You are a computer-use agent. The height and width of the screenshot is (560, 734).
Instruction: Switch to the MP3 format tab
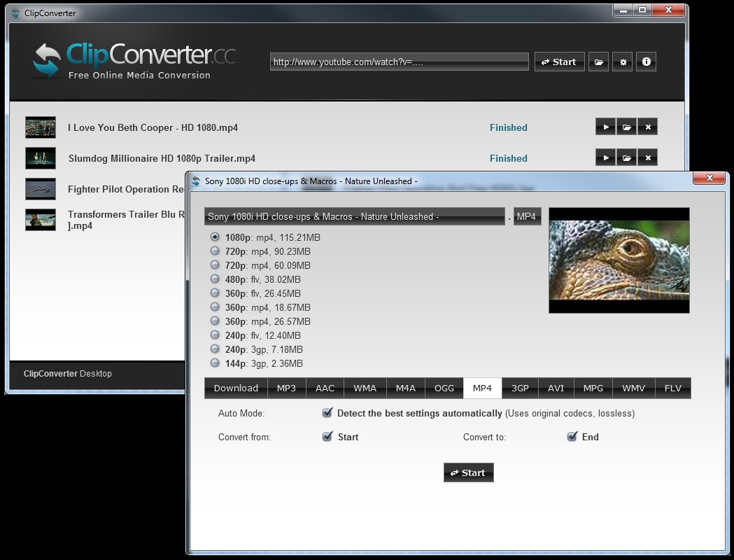[286, 388]
